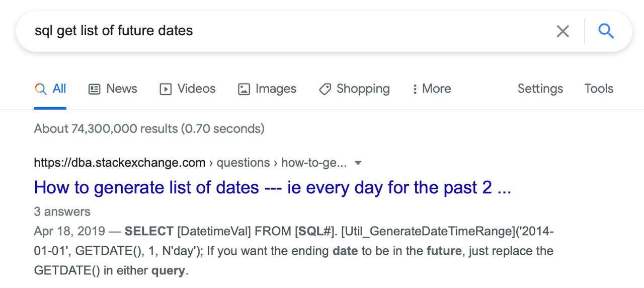Switch to the Shopping results tab

pos(354,89)
